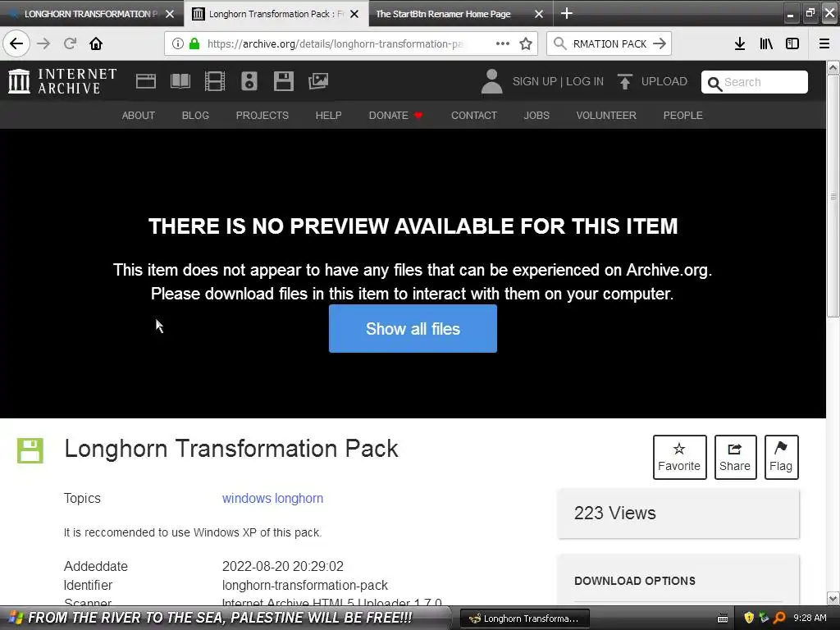Open a new browser tab
The height and width of the screenshot is (630, 840).
(566, 13)
